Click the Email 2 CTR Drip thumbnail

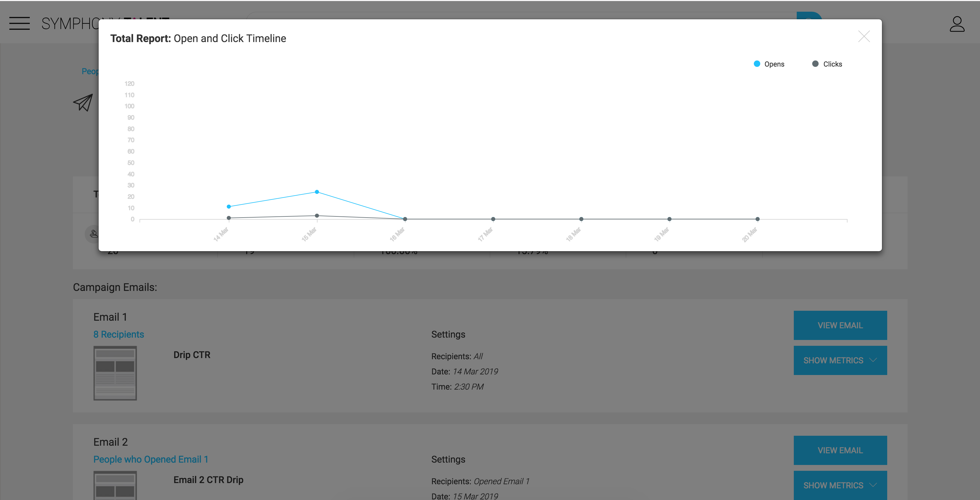[115, 485]
